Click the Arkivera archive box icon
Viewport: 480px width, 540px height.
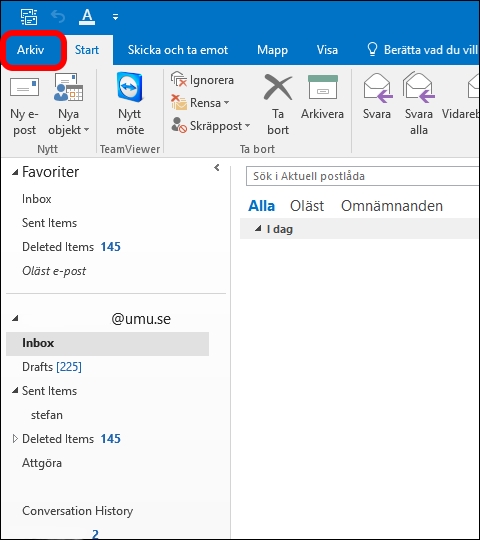pos(323,87)
